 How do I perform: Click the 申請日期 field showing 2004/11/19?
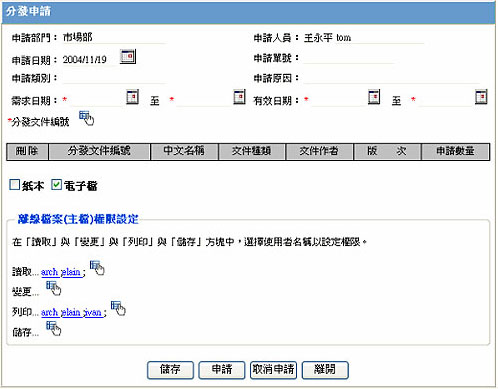point(89,60)
